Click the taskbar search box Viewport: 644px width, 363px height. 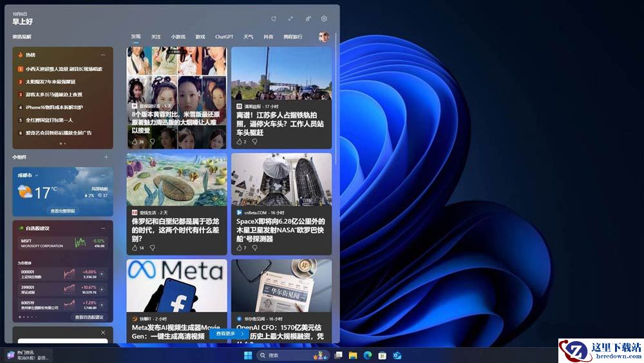(x=293, y=355)
